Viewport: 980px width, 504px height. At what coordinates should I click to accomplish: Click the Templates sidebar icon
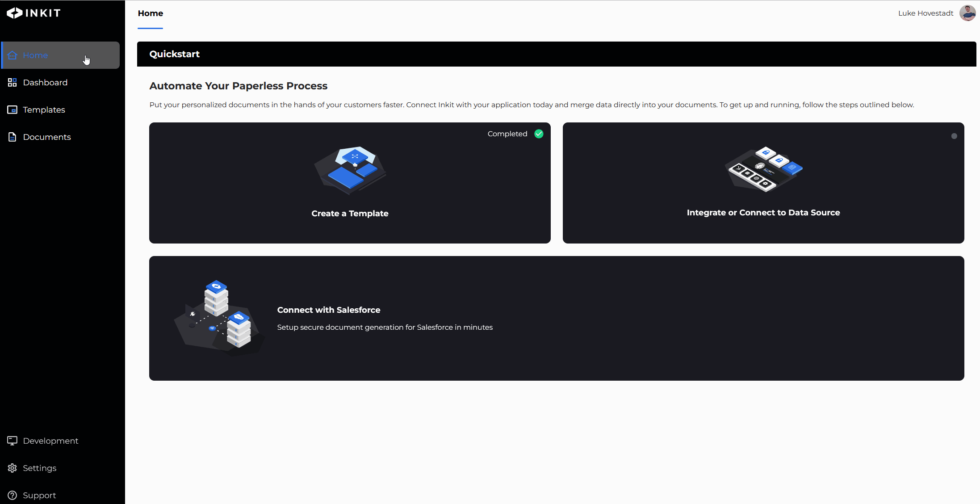[13, 109]
